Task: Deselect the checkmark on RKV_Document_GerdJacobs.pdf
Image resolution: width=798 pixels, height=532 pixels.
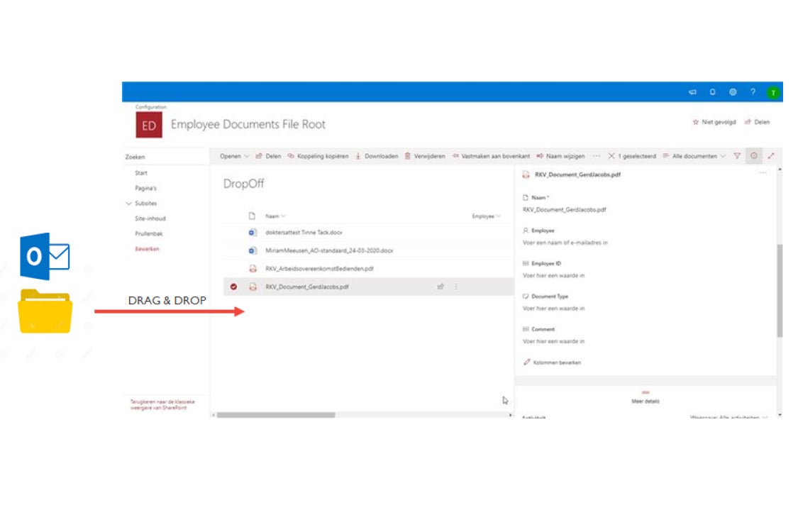Action: (234, 287)
